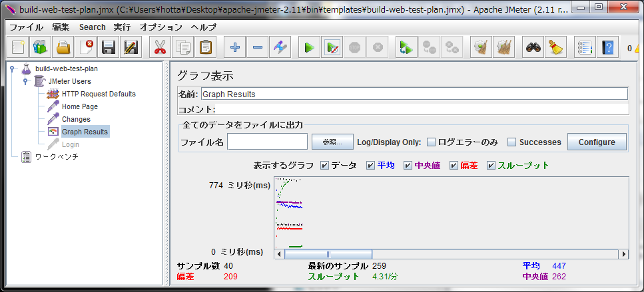
Task: Uncheck the 平均 graph checkbox
Action: (370, 165)
